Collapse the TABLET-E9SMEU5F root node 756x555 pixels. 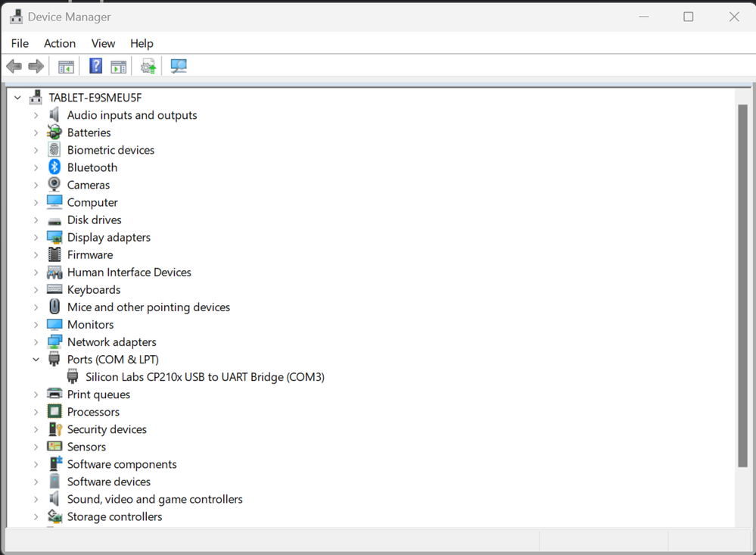[x=17, y=98]
